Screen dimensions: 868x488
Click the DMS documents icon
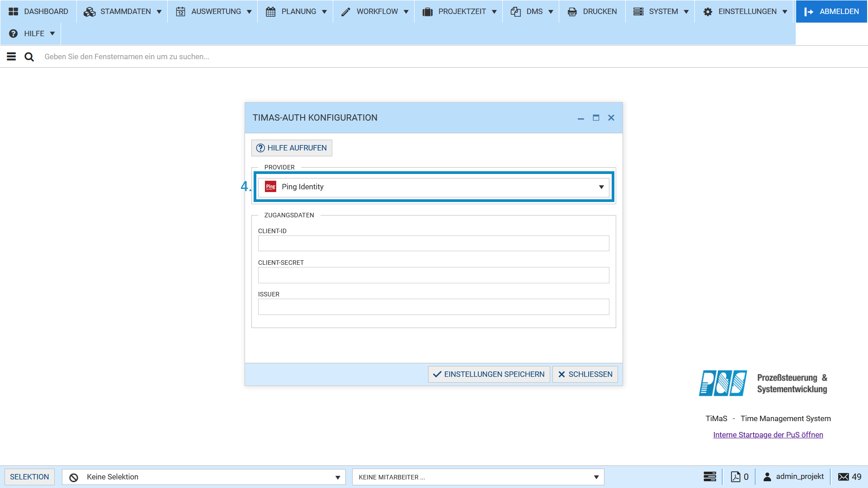(515, 12)
